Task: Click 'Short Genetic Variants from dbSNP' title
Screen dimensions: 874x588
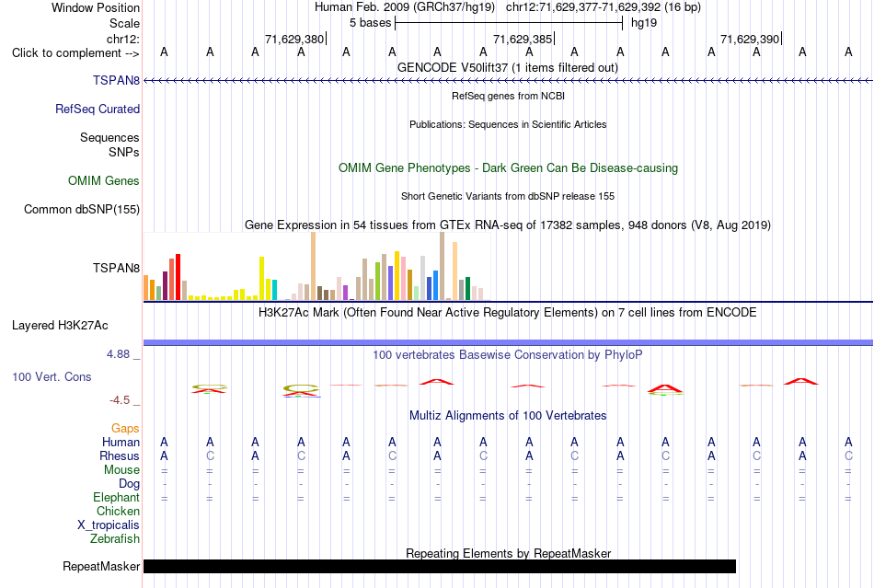Action: [x=508, y=196]
